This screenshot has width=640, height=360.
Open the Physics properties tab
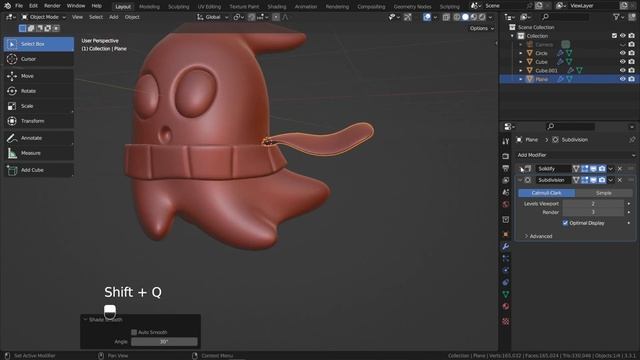[x=505, y=270]
